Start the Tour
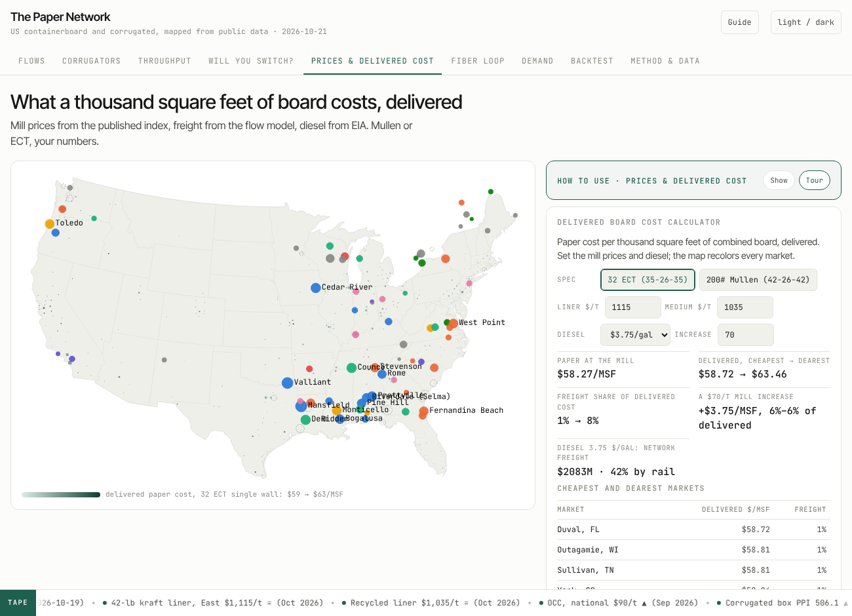Viewport: 852px width, 616px height. point(815,180)
